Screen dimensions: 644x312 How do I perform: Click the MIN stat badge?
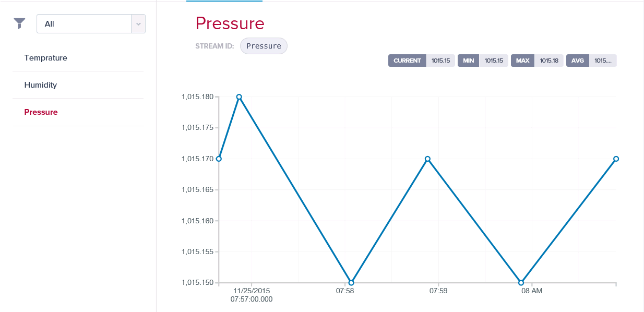(469, 61)
